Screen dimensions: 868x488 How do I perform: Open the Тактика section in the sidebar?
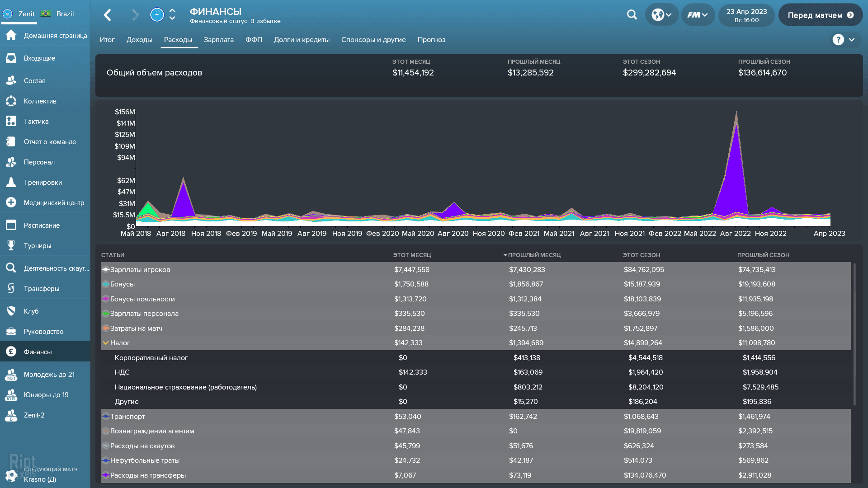coord(36,121)
